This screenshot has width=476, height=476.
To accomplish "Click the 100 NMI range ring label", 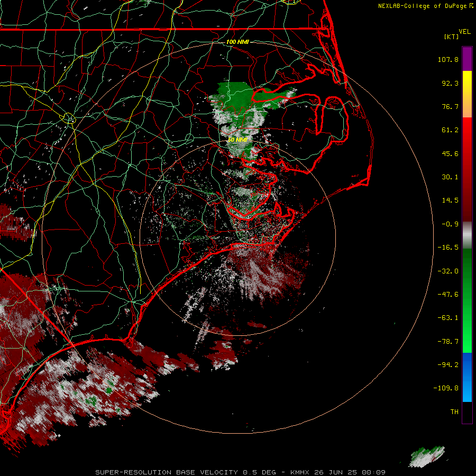I will pos(237,42).
